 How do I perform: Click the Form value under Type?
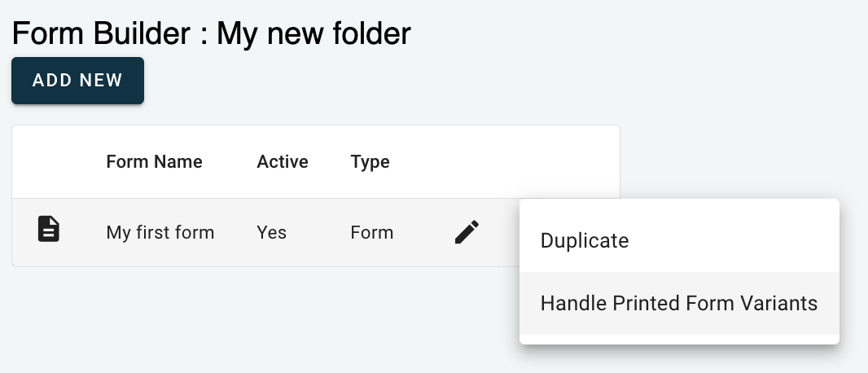[372, 233]
